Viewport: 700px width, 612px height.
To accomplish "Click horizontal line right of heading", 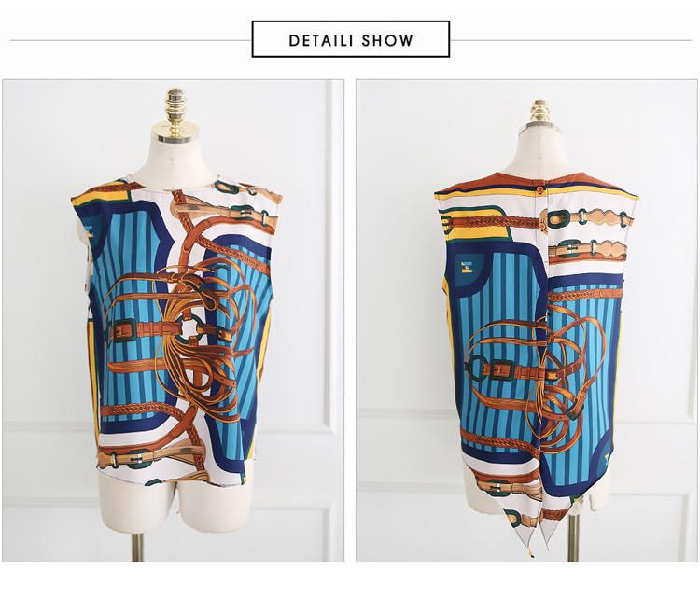I will pyautogui.click(x=570, y=40).
